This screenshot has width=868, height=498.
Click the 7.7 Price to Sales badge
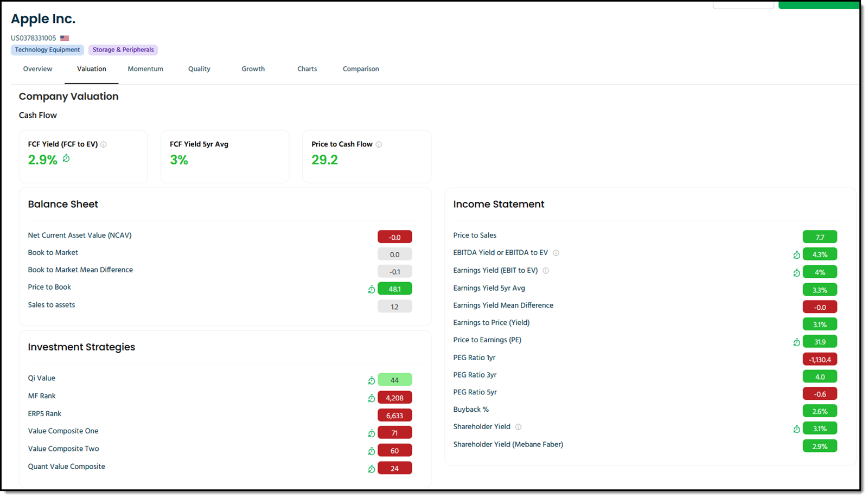(x=820, y=237)
